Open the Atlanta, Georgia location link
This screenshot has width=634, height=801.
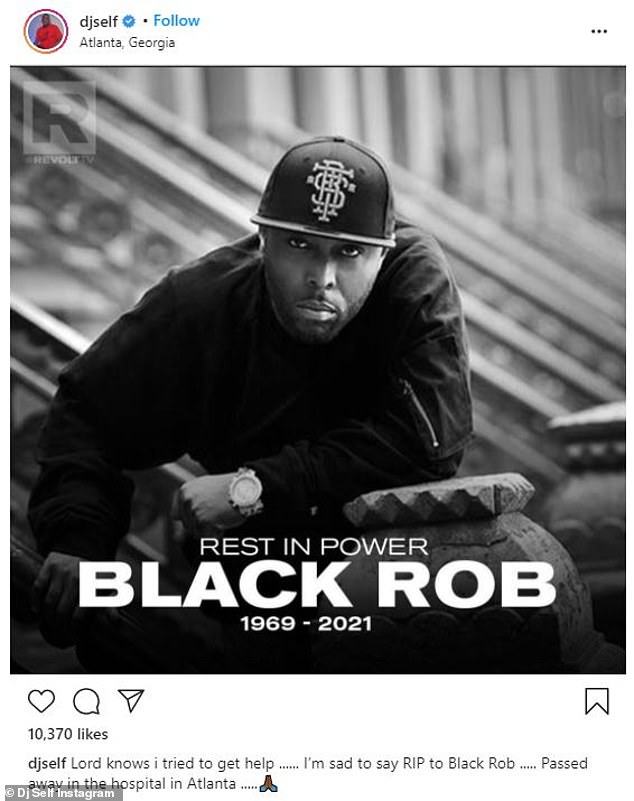tap(127, 42)
